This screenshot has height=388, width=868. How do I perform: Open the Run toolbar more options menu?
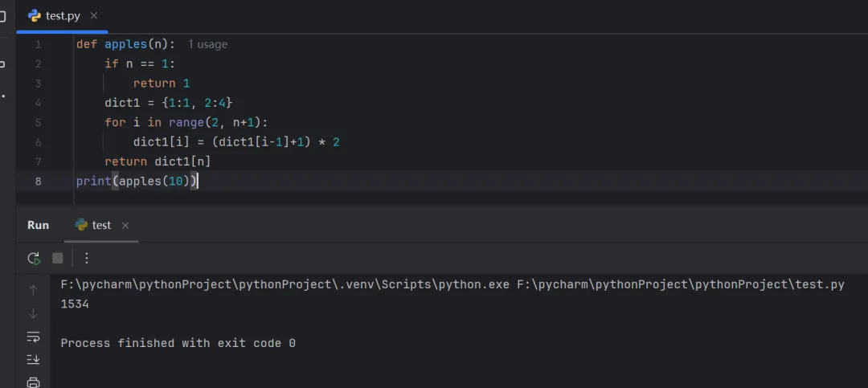point(87,258)
